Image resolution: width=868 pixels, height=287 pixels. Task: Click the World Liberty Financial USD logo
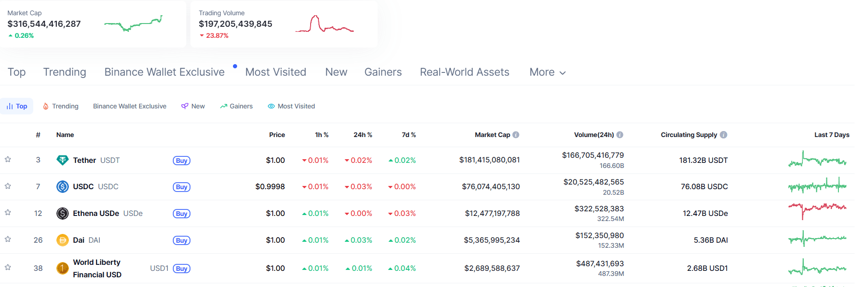coord(62,268)
